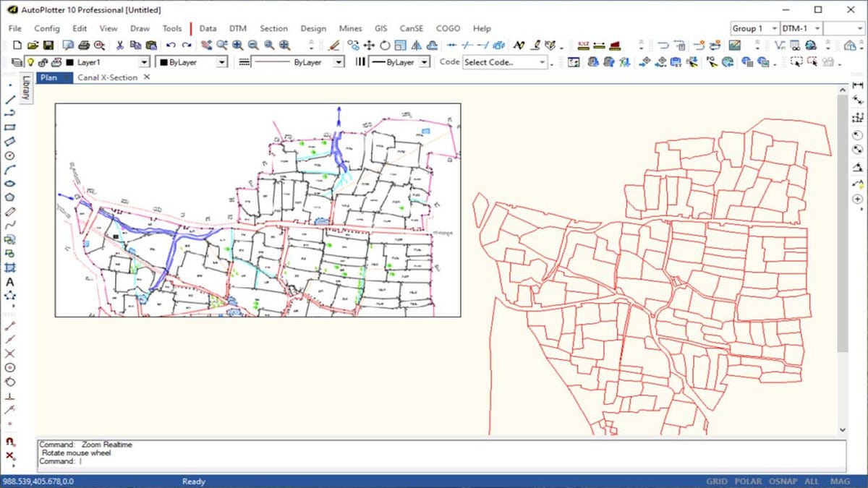Click the Print icon

[x=83, y=45]
